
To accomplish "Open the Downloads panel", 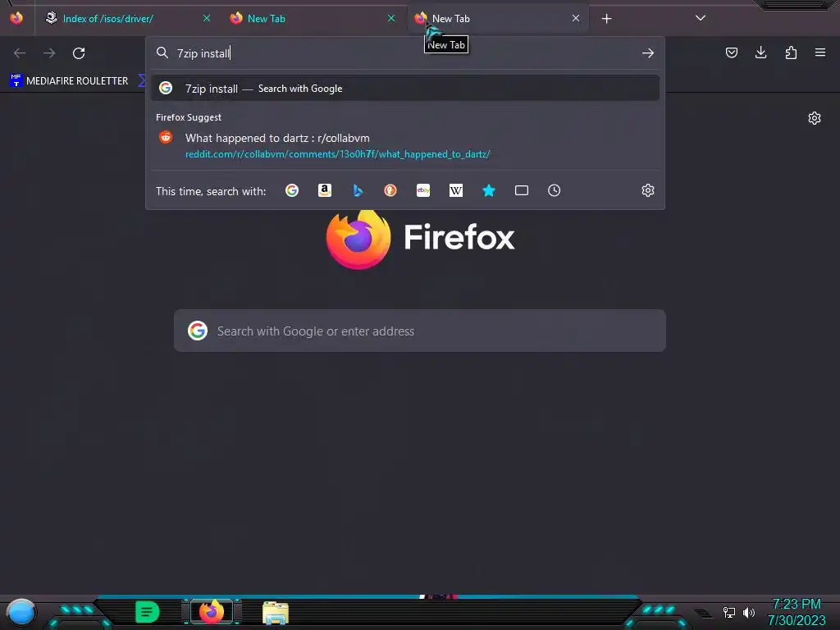I will pyautogui.click(x=760, y=52).
